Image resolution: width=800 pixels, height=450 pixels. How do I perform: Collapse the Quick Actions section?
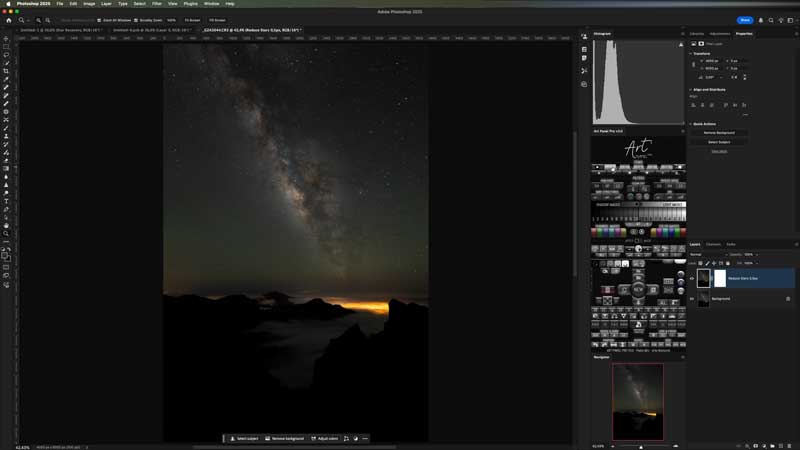coord(691,123)
